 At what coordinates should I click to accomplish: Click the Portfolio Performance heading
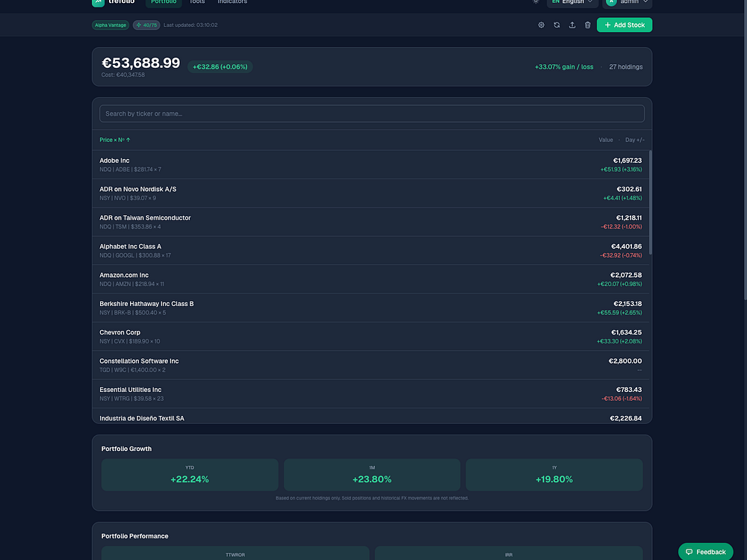[x=134, y=535]
